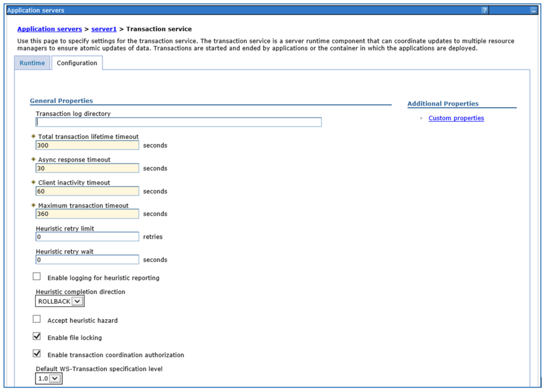This screenshot has height=392, width=545.
Task: Focus the Async response timeout field
Action: click(x=87, y=169)
